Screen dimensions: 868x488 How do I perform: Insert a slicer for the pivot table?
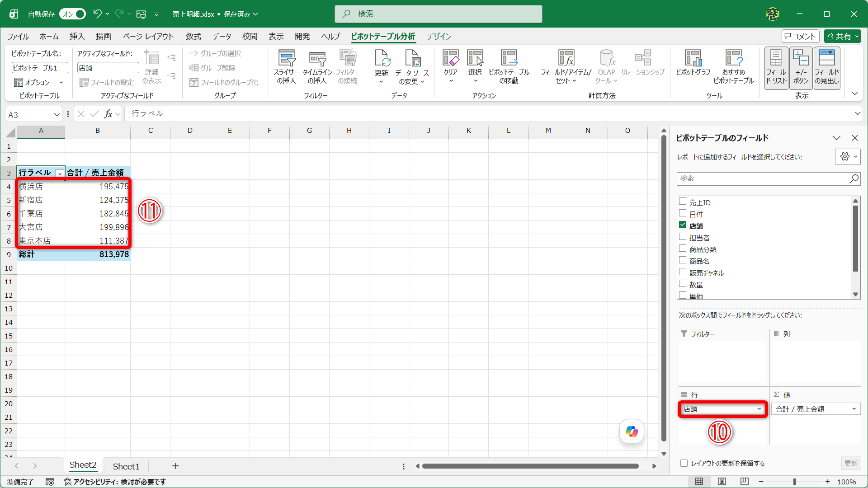286,67
